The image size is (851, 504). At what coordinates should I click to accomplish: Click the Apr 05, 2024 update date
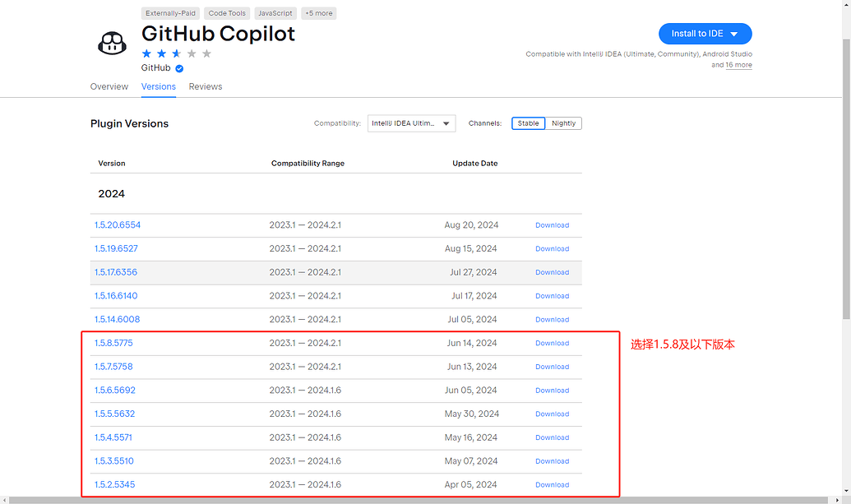(470, 484)
